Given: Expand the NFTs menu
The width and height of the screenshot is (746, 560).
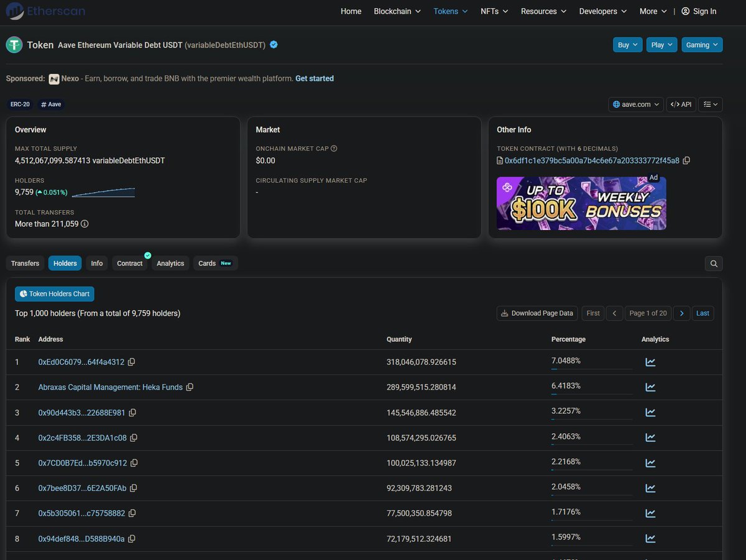Looking at the screenshot, I should pos(494,11).
